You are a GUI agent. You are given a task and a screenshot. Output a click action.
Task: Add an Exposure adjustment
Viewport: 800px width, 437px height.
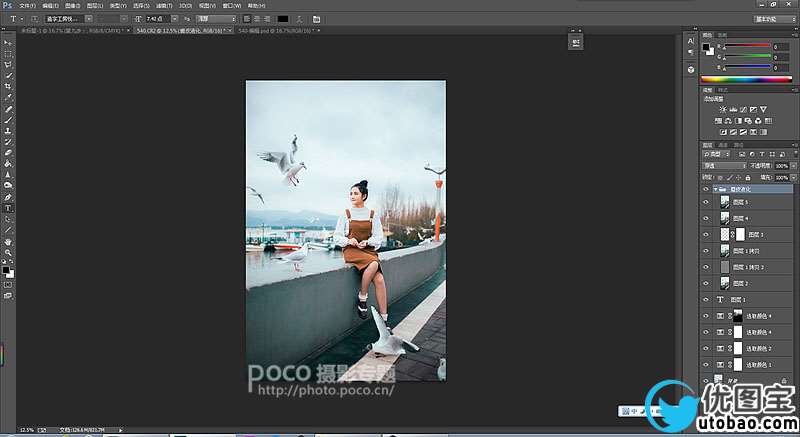753,109
